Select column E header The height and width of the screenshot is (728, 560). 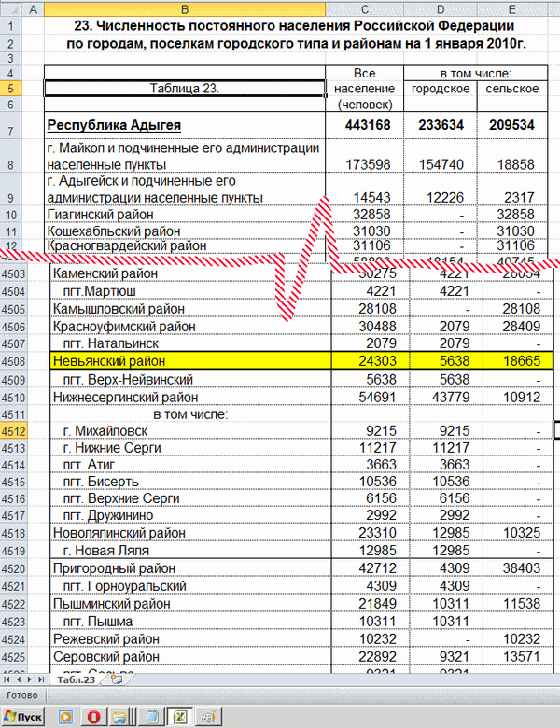(x=512, y=8)
